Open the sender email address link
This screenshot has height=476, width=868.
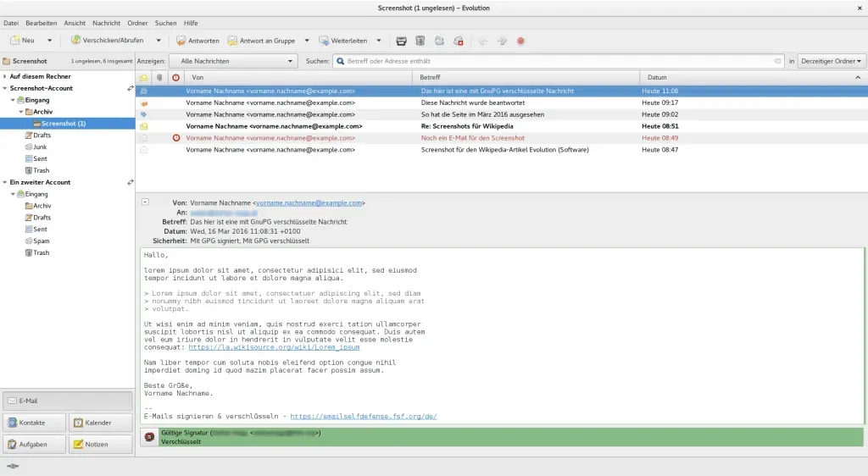tap(309, 203)
